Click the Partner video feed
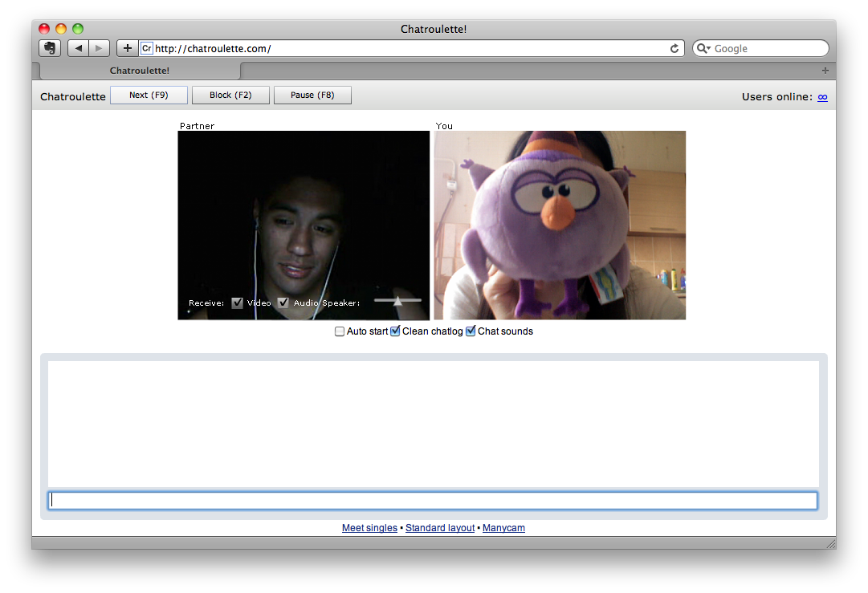The image size is (868, 593). click(x=304, y=225)
